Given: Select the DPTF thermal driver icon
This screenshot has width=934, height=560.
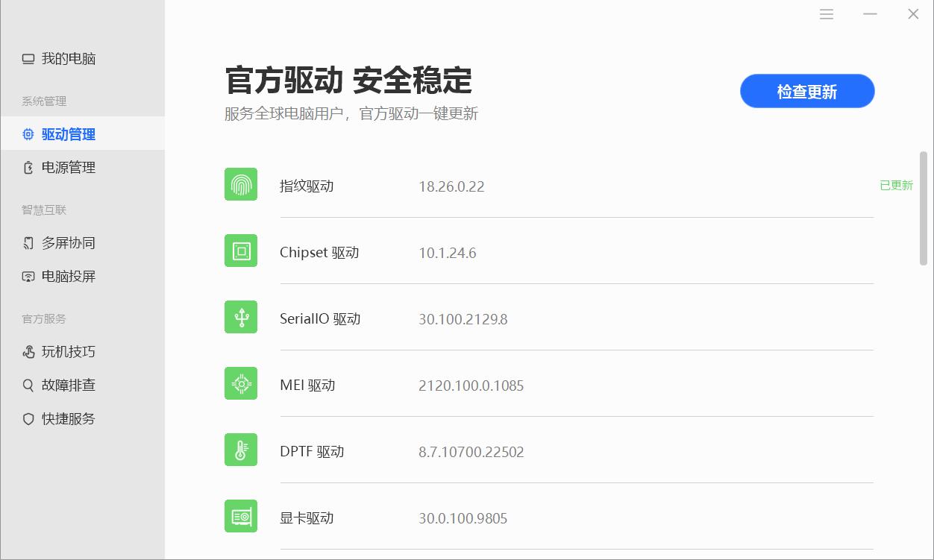Looking at the screenshot, I should coord(240,450).
